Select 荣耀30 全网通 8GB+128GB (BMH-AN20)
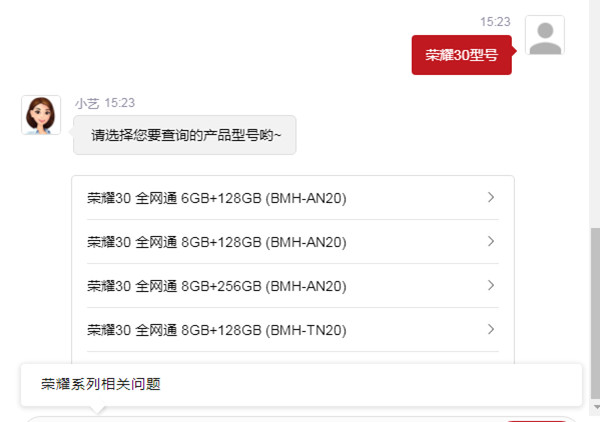 pos(293,242)
